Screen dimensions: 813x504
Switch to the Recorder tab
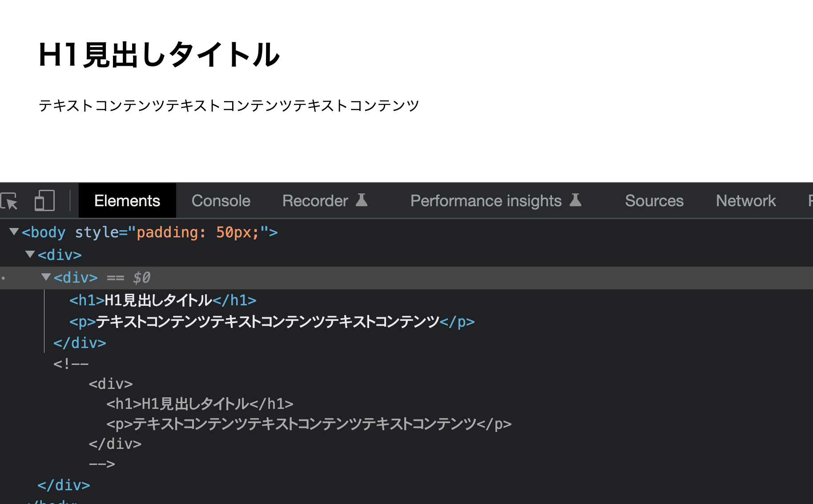(315, 200)
